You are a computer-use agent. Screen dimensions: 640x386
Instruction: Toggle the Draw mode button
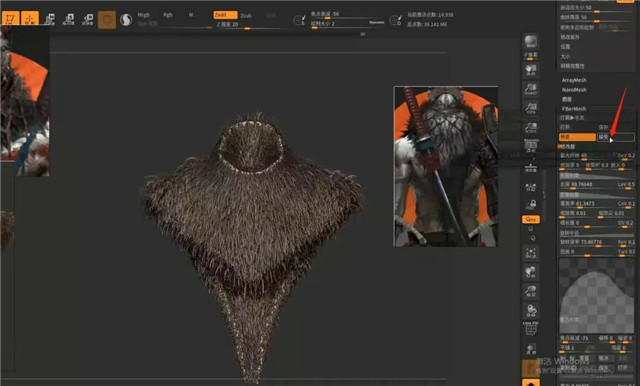coord(30,18)
